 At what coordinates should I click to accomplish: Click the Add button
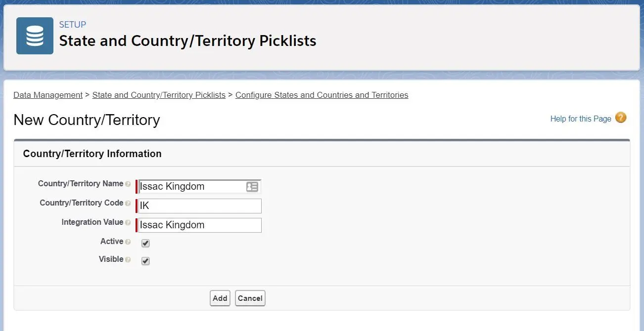click(x=220, y=298)
